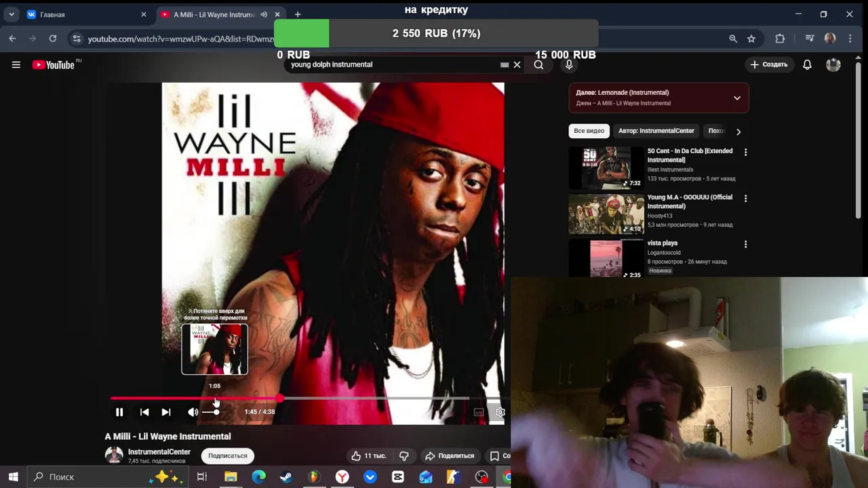Open more options for 50 Cent video
The image size is (868, 488).
click(x=745, y=152)
